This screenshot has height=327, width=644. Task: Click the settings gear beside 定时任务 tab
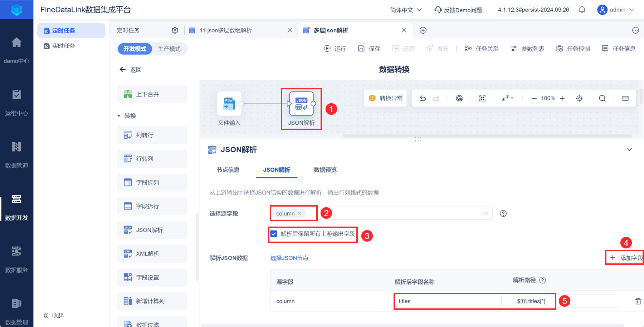(x=175, y=30)
